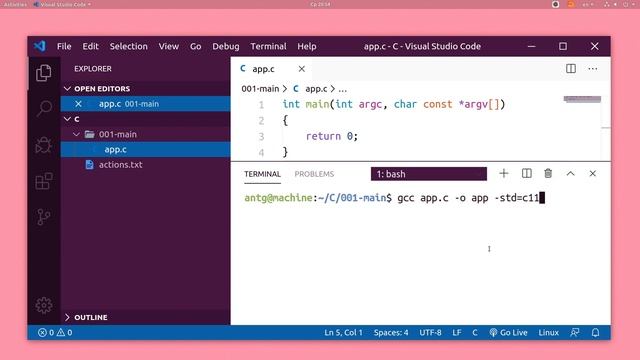This screenshot has height=360, width=640.
Task: Split the editor right
Action: pos(571,69)
